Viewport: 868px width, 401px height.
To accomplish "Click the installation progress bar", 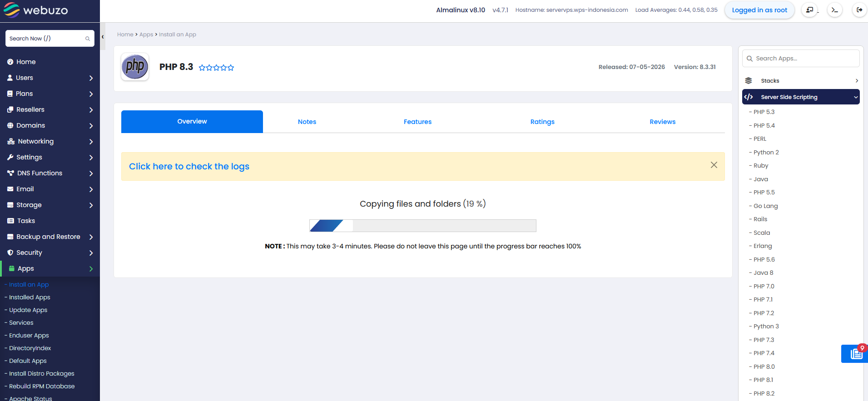I will (423, 226).
